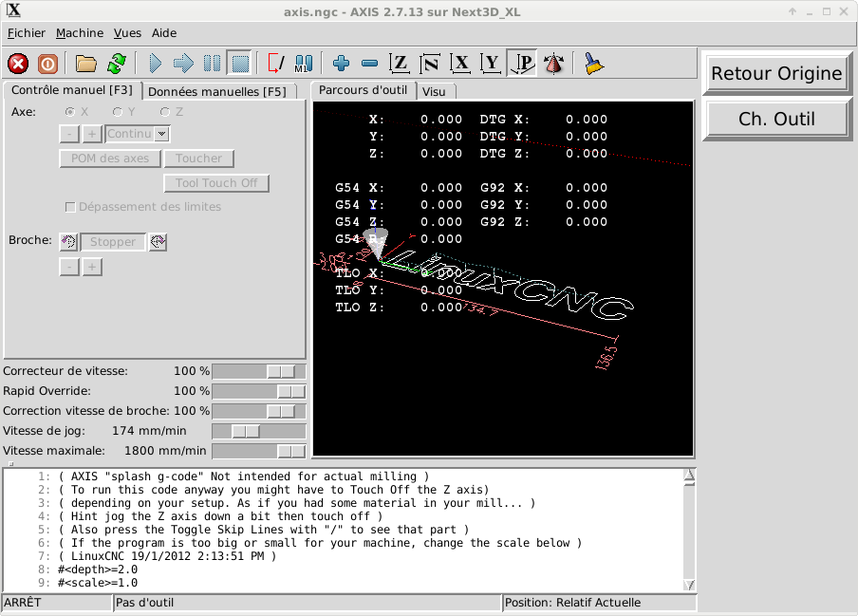The image size is (858, 616).
Task: Start spindle counterclockwise icon
Action: click(68, 241)
